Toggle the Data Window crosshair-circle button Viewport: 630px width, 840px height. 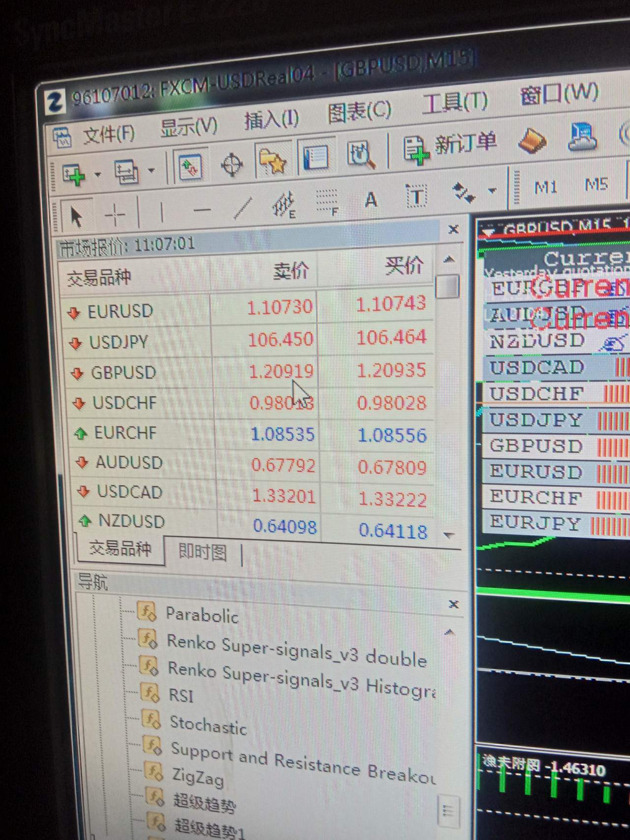pyautogui.click(x=232, y=164)
